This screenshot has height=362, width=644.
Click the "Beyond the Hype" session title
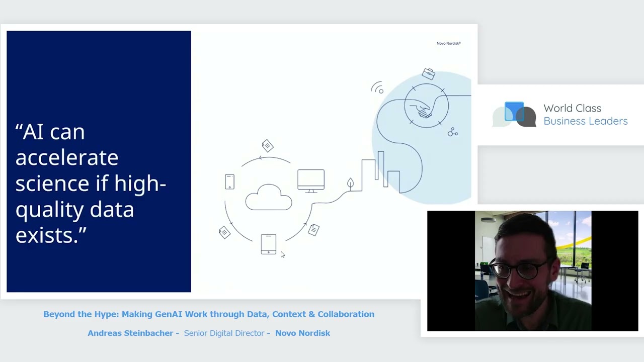coord(209,314)
